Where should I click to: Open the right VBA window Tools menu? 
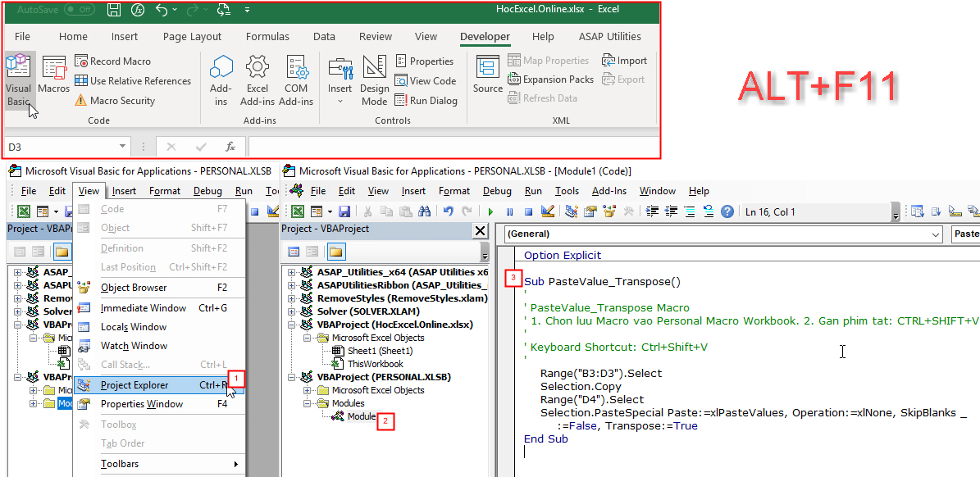pos(567,191)
